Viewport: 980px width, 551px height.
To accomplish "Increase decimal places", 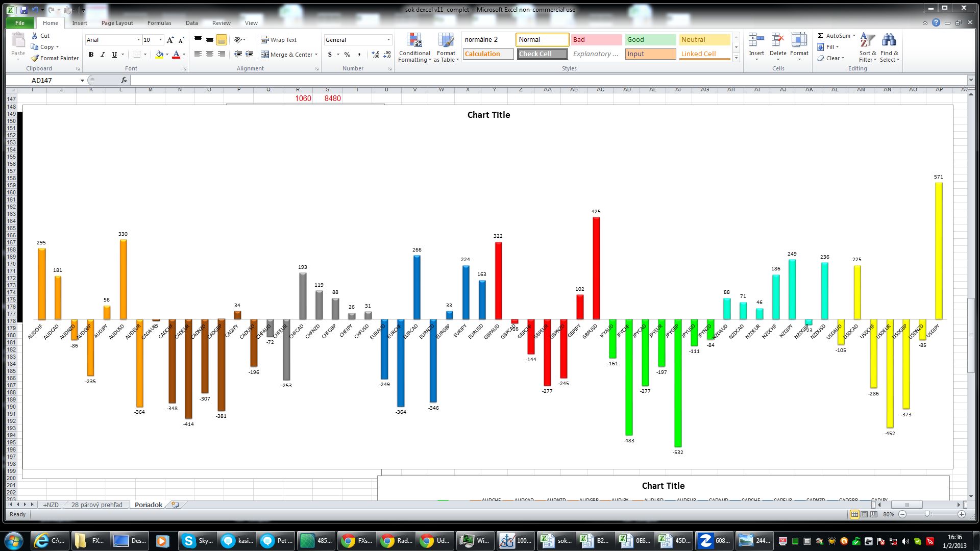I will click(x=376, y=55).
